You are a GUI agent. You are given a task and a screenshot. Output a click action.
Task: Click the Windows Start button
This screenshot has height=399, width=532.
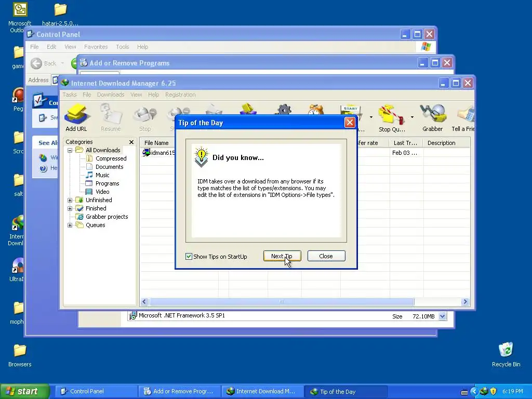24,392
